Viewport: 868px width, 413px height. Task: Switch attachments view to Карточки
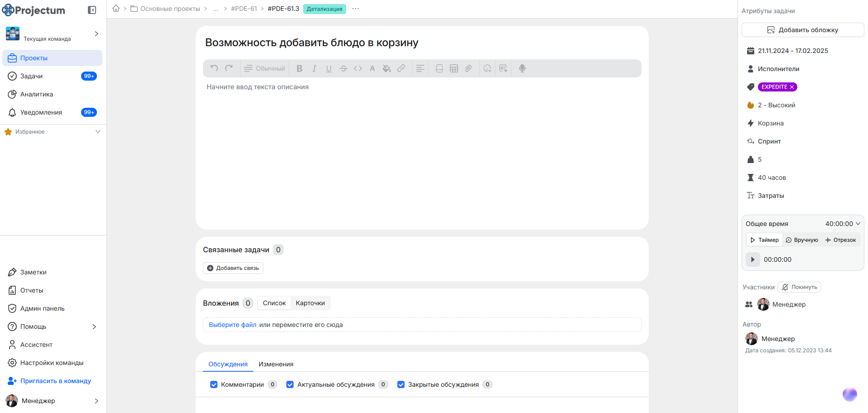(x=311, y=303)
